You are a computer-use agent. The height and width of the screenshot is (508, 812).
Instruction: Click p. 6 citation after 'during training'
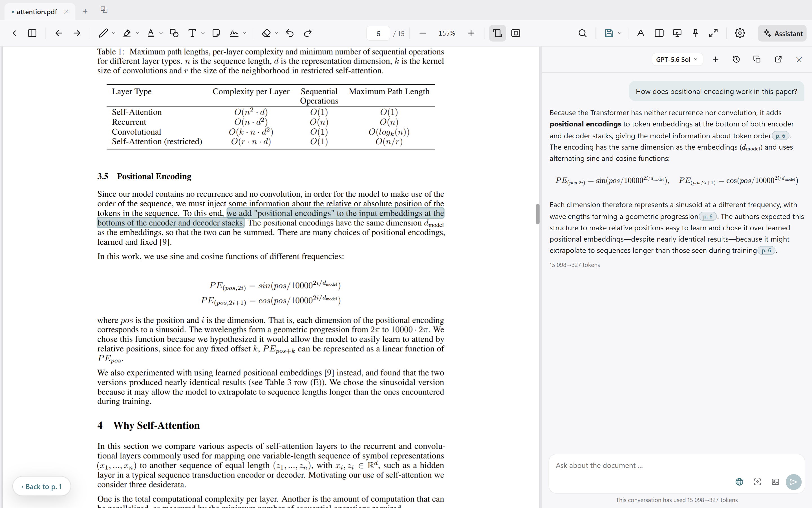coord(766,250)
